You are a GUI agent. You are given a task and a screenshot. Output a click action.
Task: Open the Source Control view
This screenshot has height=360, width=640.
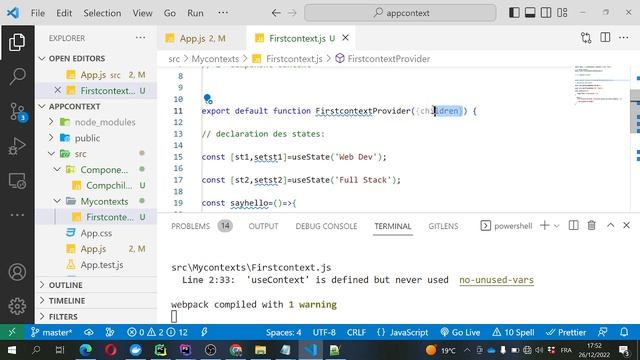point(18,111)
